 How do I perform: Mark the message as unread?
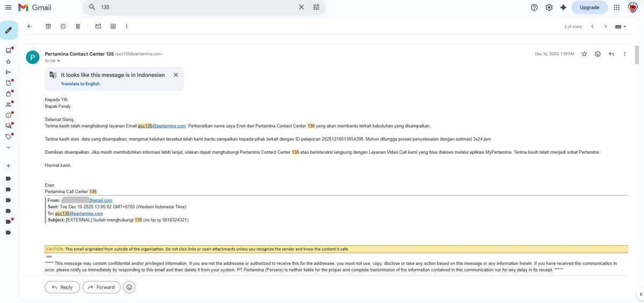pyautogui.click(x=98, y=26)
